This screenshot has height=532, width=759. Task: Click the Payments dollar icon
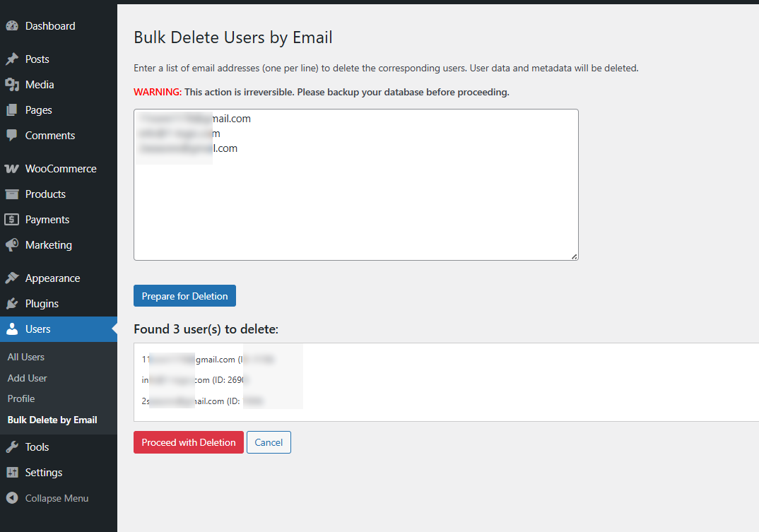[x=12, y=220]
